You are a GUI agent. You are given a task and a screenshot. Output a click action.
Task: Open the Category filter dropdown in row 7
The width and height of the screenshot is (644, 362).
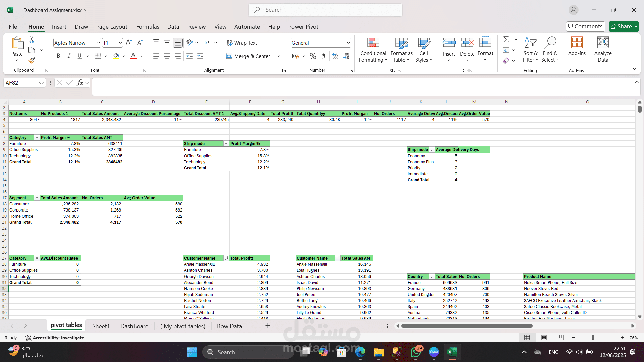[37, 138]
